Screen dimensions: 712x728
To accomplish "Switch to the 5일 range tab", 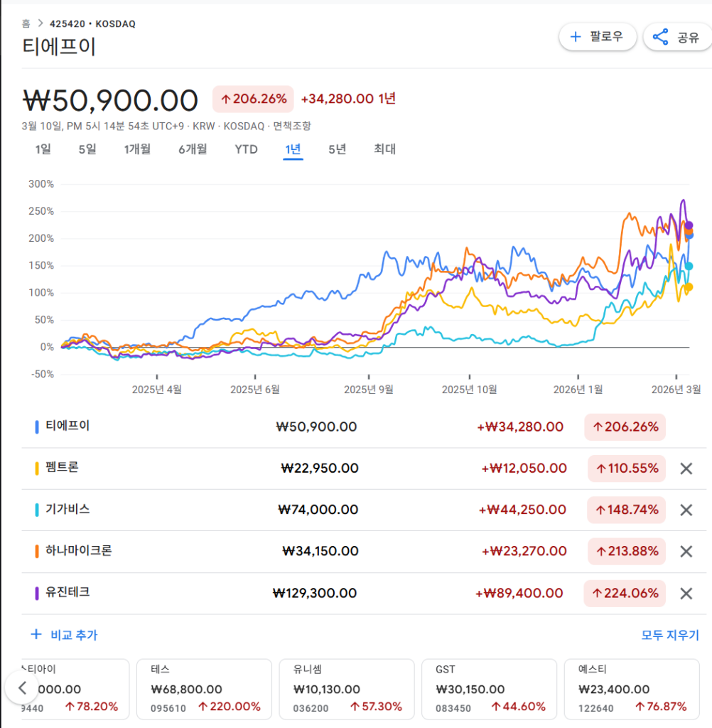I will point(87,149).
